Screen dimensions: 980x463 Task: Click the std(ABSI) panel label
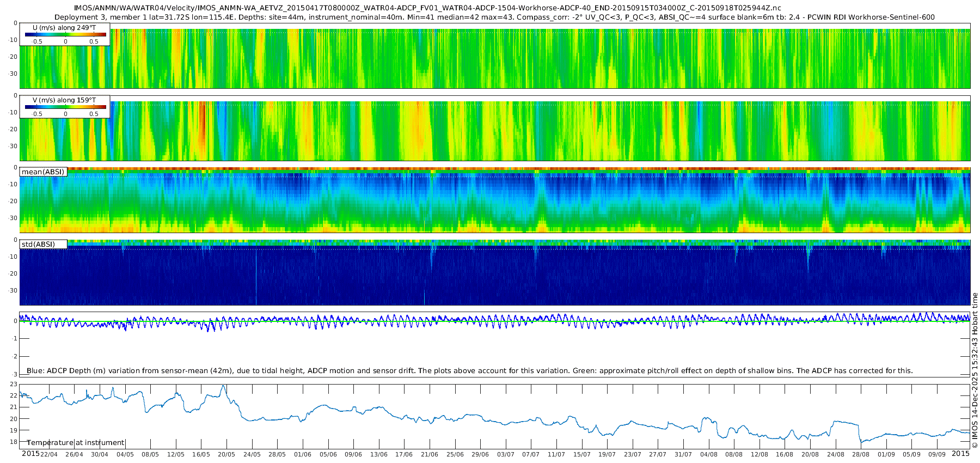pyautogui.click(x=38, y=244)
